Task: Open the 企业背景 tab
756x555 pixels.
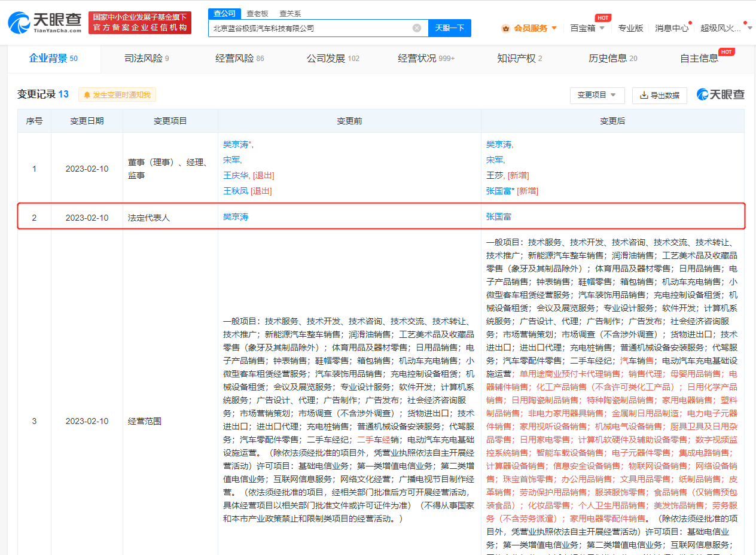Action: (x=54, y=58)
